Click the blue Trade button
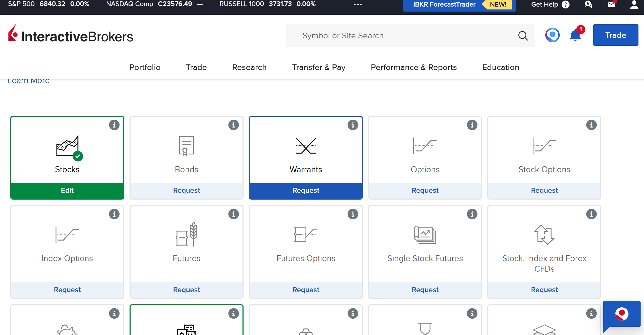644x335 pixels. [x=615, y=35]
